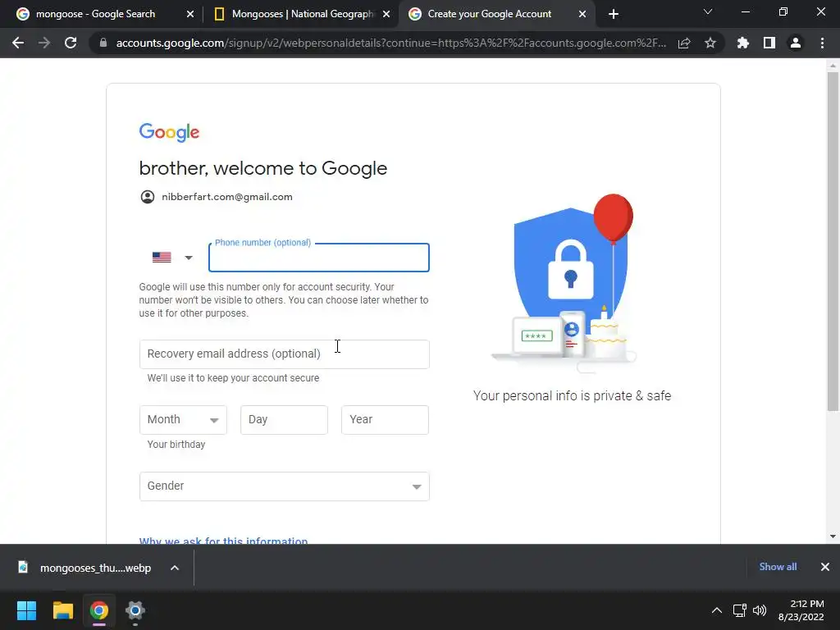Toggle the browser side panel icon
840x630 pixels.
coord(769,43)
